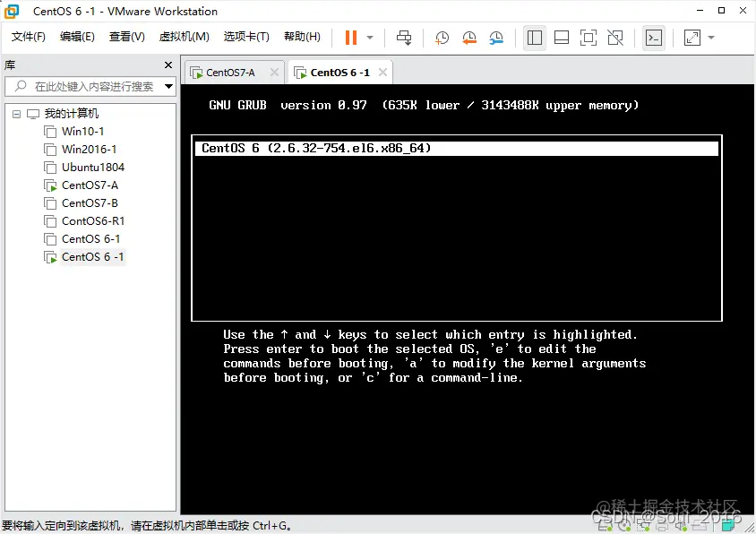Select the CentOS7-B virtual machine
The image size is (756, 534).
click(90, 203)
